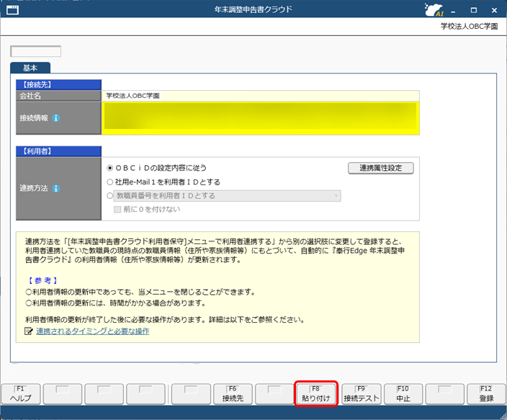Click the 連携属性設定 button
The height and width of the screenshot is (420, 507).
tap(380, 168)
